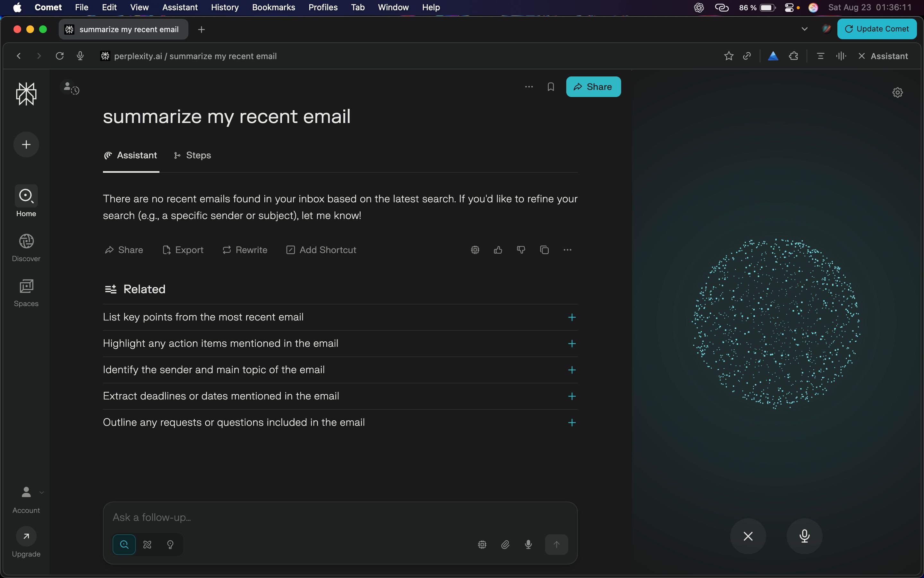The height and width of the screenshot is (578, 924).
Task: Start a new thread with the plus button
Action: 26,144
